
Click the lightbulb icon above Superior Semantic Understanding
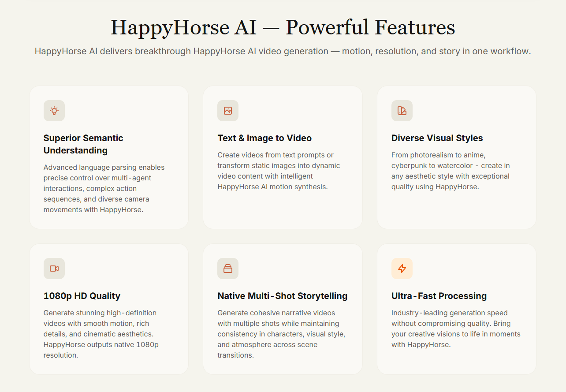click(x=54, y=111)
